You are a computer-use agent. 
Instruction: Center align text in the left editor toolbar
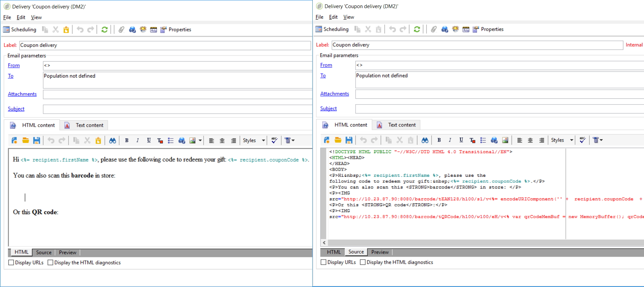[222, 141]
